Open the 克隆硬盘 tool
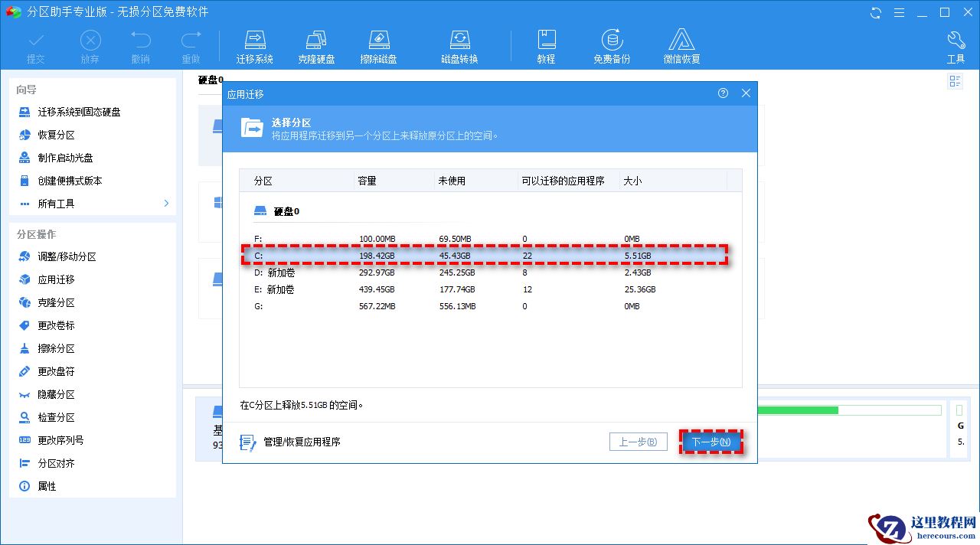 coord(316,44)
